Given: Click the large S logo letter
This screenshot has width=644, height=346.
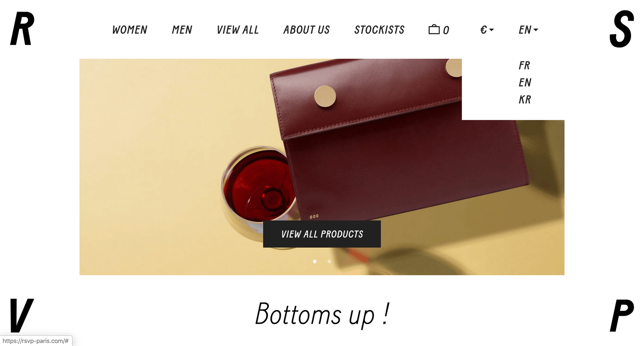Looking at the screenshot, I should click(621, 29).
